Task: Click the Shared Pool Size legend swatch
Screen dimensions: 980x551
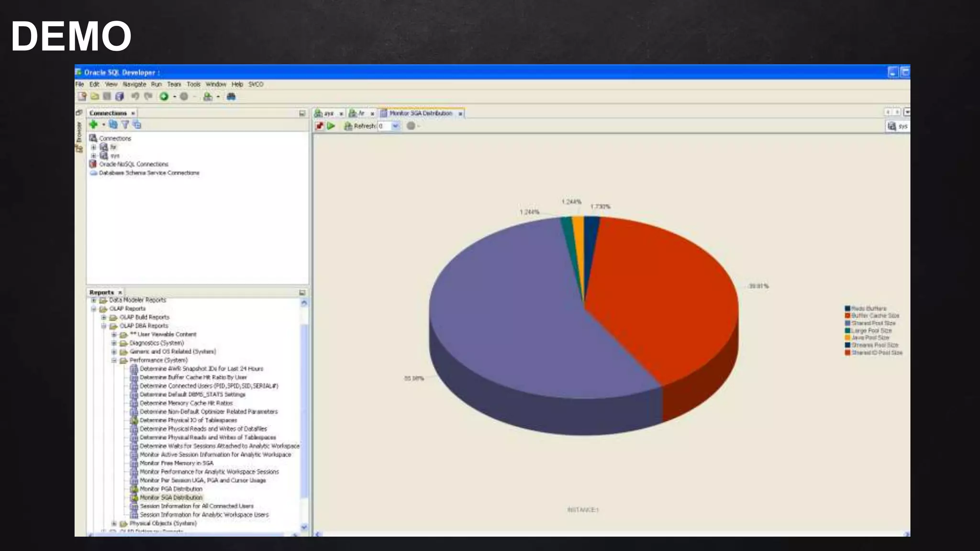Action: click(847, 323)
